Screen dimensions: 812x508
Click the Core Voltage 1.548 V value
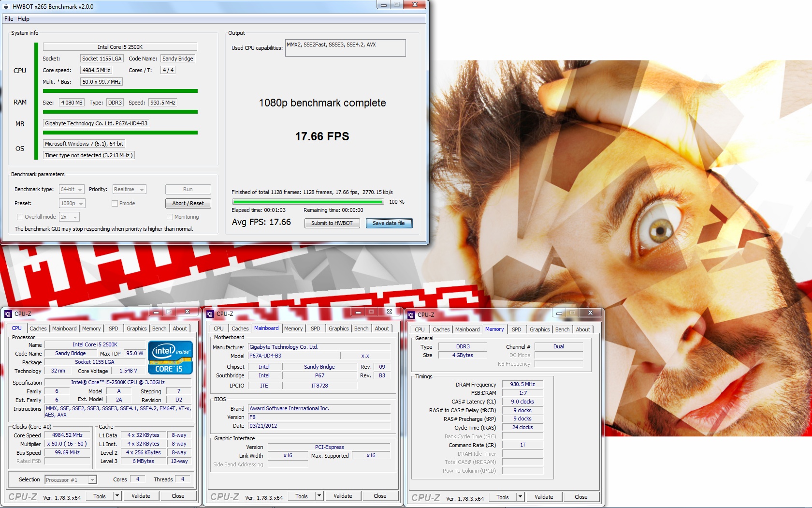coord(128,371)
